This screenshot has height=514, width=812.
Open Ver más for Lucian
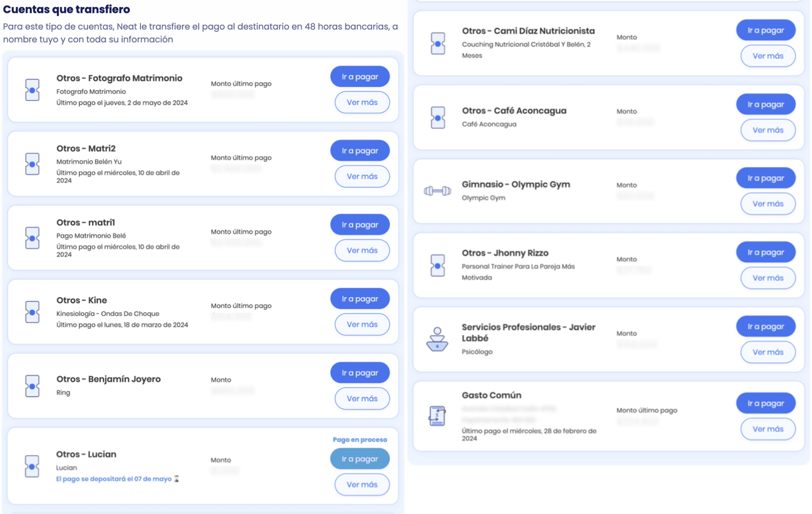coord(362,484)
